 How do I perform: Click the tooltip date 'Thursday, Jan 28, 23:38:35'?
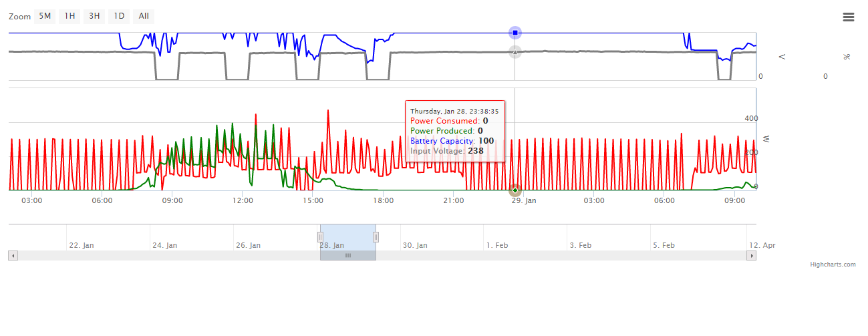click(454, 111)
